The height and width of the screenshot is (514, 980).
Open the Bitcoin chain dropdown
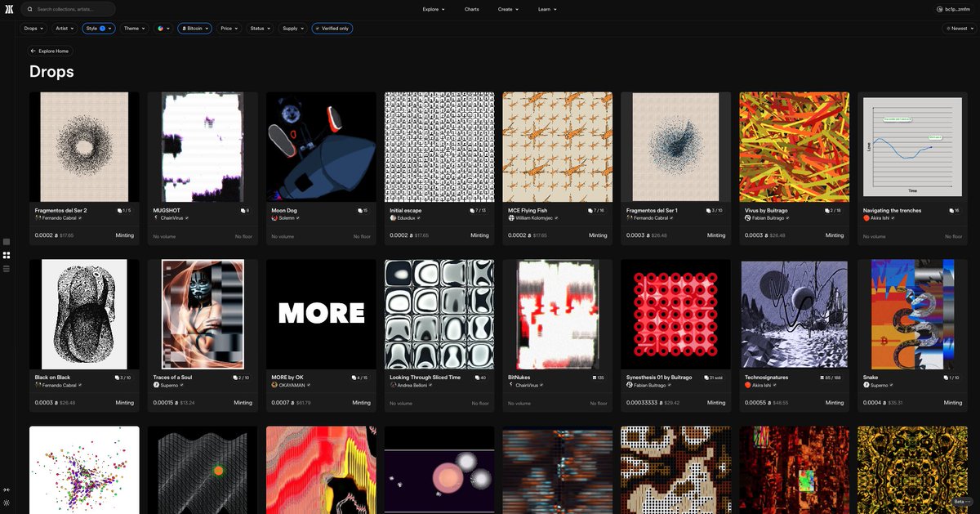194,28
